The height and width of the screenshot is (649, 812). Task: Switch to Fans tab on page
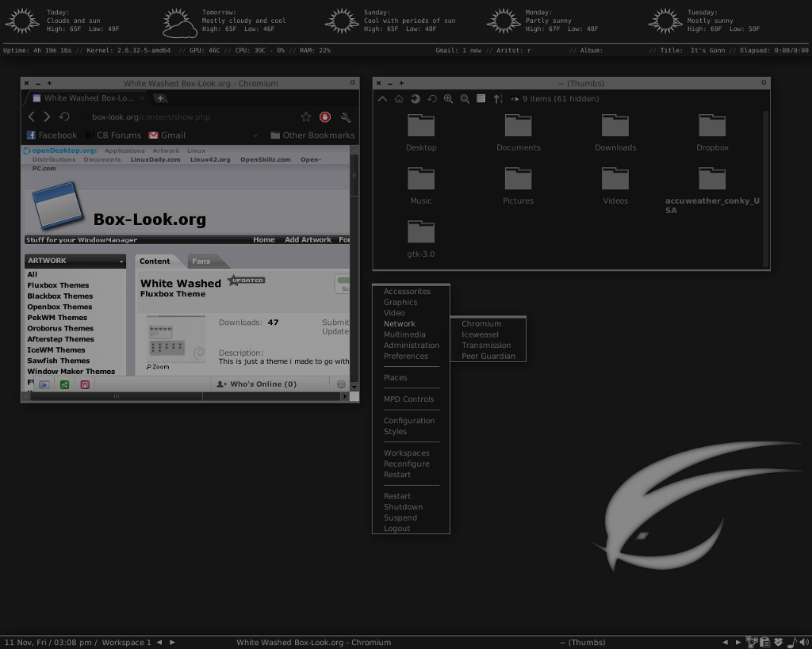201,262
